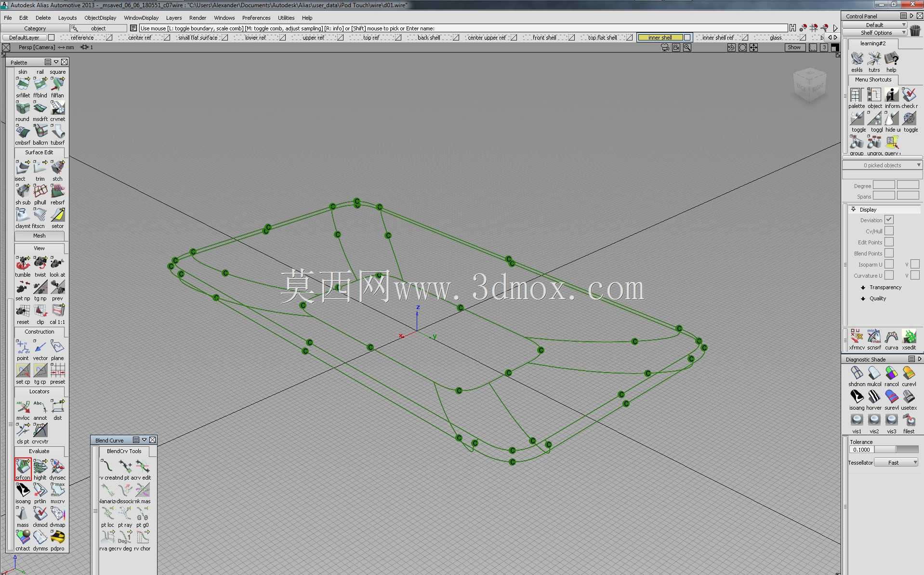The width and height of the screenshot is (924, 575).
Task: Select the plane construction tool
Action: pos(57,347)
